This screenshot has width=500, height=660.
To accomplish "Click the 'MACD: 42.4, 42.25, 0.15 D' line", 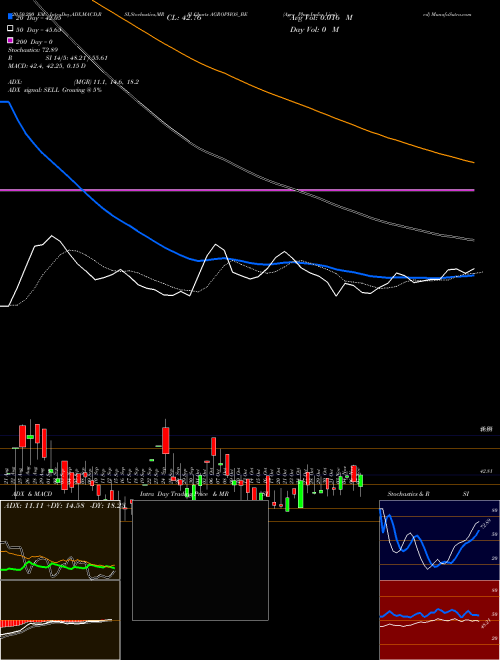I will coord(47,66).
